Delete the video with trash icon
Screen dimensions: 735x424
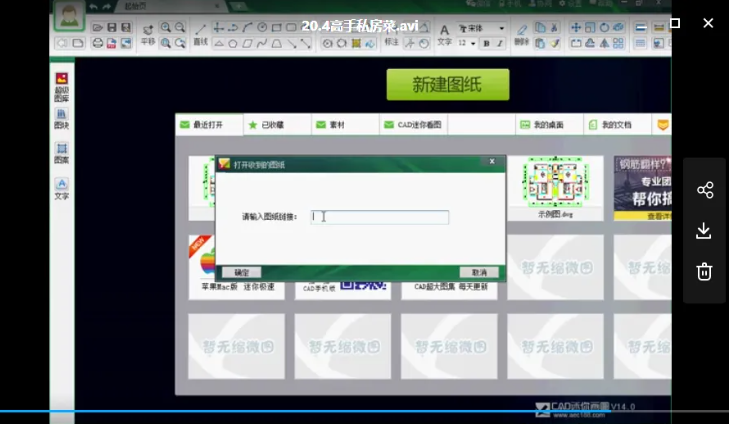coord(704,272)
